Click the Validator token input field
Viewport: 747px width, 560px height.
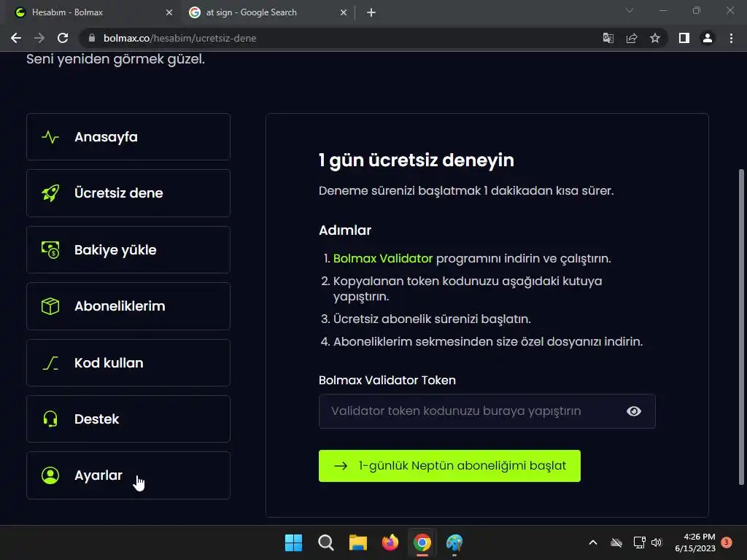point(487,411)
